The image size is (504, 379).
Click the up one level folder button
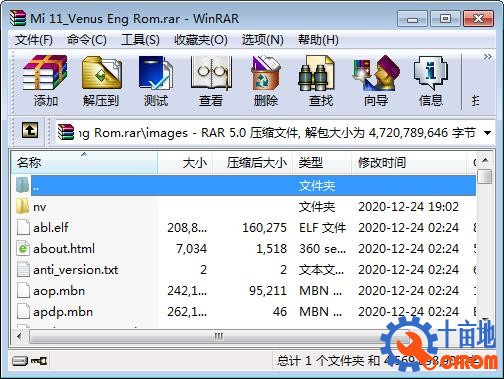tap(30, 130)
